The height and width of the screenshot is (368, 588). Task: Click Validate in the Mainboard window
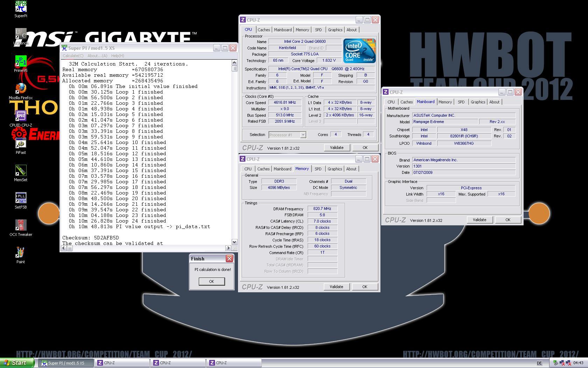click(479, 220)
